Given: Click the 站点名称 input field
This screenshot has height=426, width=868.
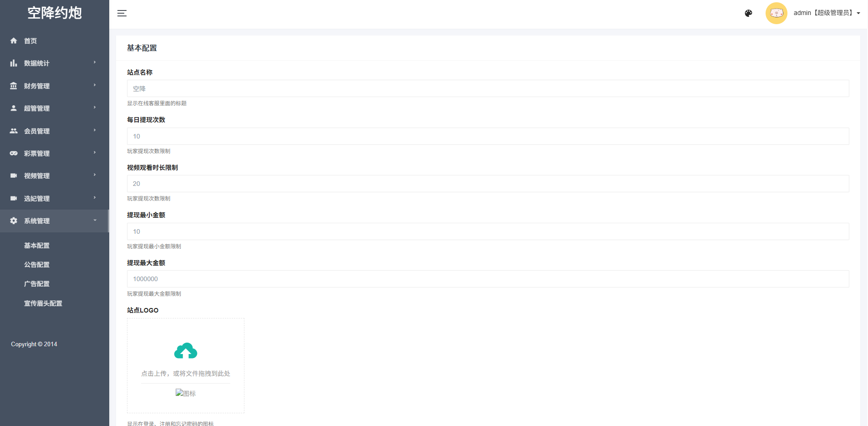Looking at the screenshot, I should pos(487,88).
